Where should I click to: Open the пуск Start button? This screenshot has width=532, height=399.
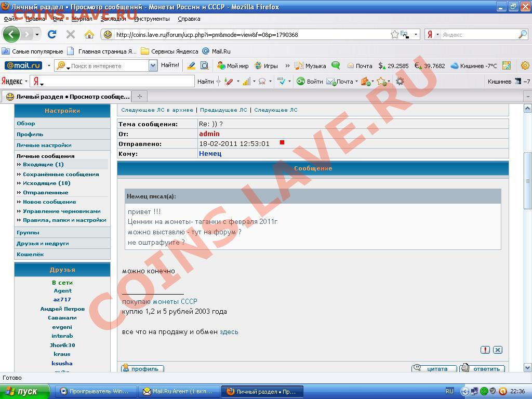click(x=24, y=391)
